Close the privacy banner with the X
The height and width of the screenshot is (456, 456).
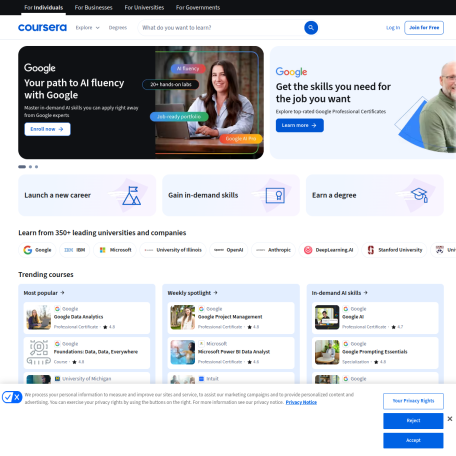click(450, 419)
